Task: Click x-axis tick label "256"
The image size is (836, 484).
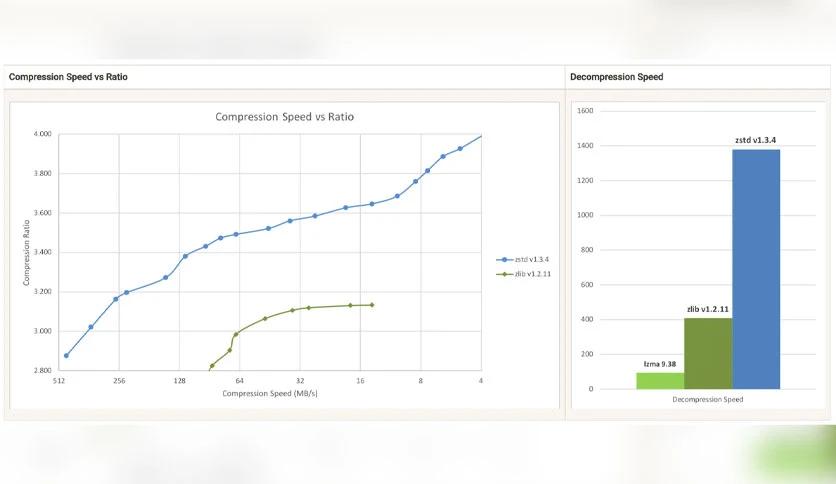Action: click(x=119, y=381)
